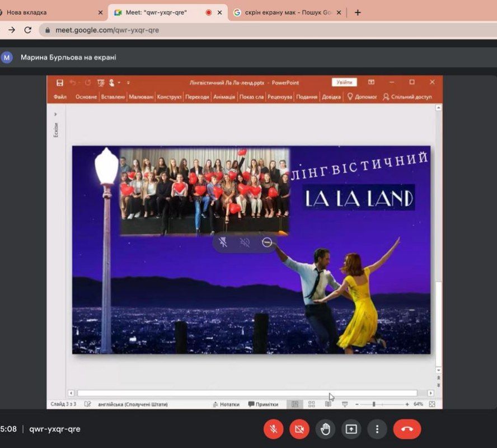
Task: Switch to the Нова вкладка browser tab
Action: (51, 13)
